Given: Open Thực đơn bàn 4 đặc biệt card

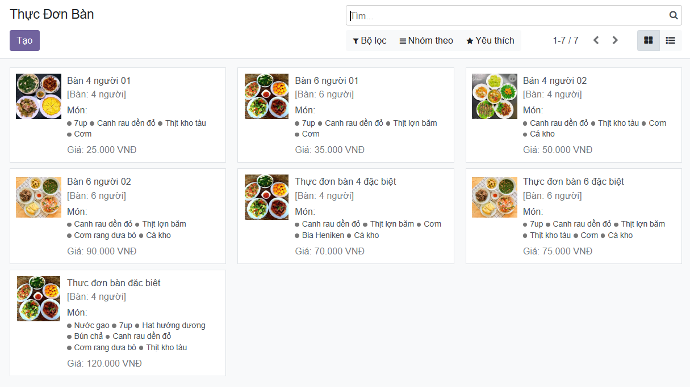Looking at the screenshot, I should tap(345, 216).
